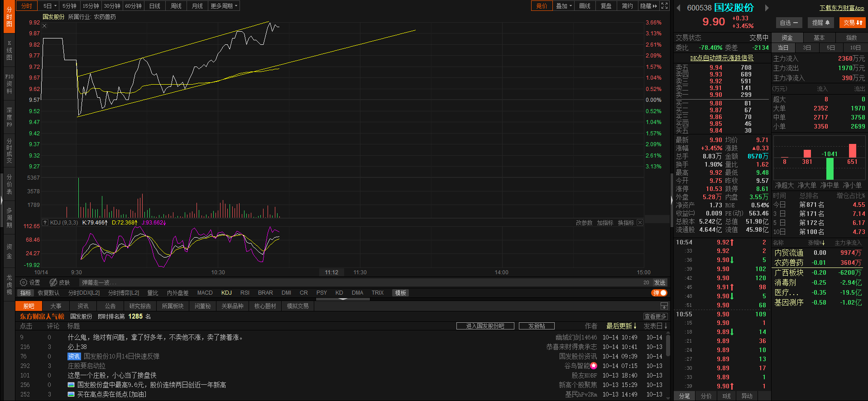Click the fullscreen expand icon above chart
This screenshot has height=401, width=868.
pos(664,6)
